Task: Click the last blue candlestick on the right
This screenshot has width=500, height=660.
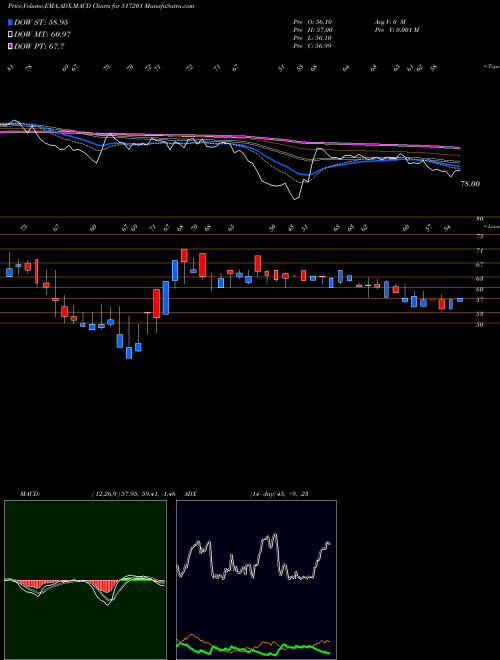Action: (460, 300)
